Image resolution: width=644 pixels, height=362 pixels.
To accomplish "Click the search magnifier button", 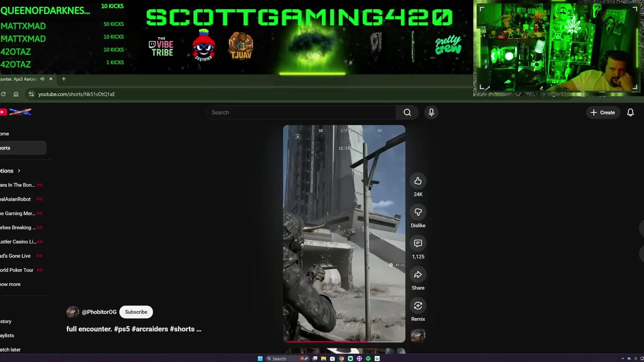I will 407,113.
